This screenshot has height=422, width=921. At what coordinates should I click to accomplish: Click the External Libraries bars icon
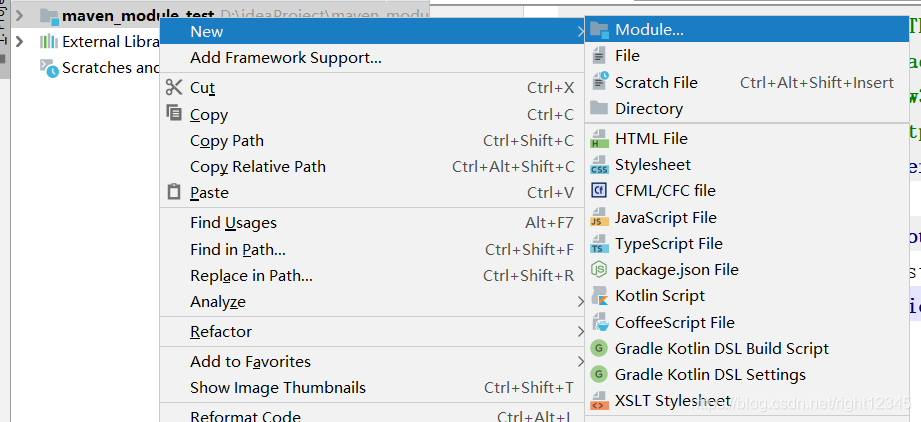49,42
